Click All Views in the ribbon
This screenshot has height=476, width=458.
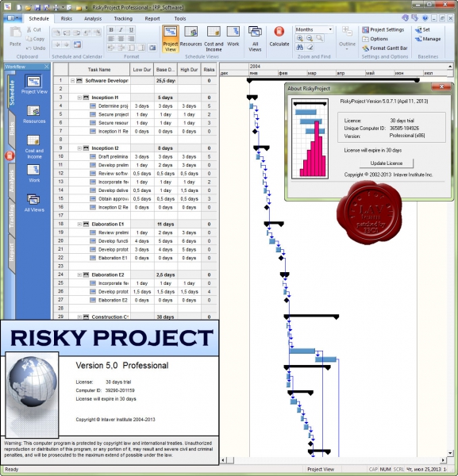[255, 39]
